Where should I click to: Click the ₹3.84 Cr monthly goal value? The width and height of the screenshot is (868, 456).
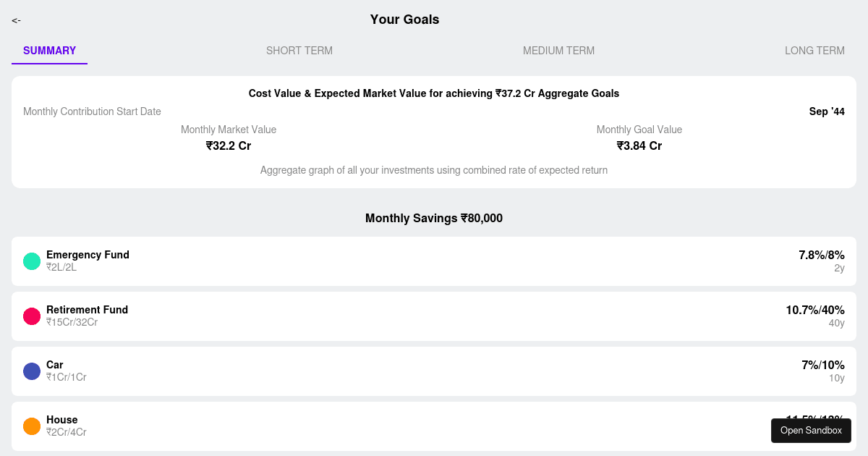click(639, 145)
